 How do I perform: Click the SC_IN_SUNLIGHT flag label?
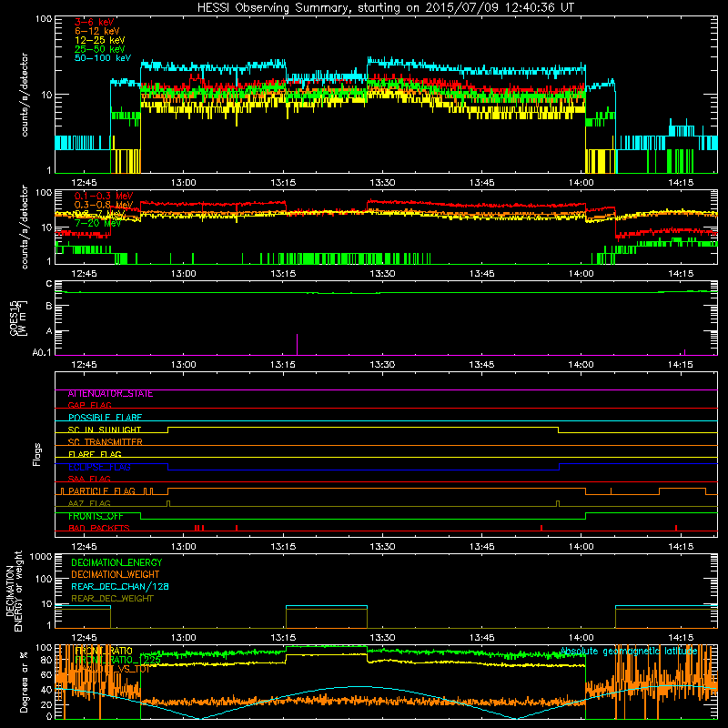(105, 430)
